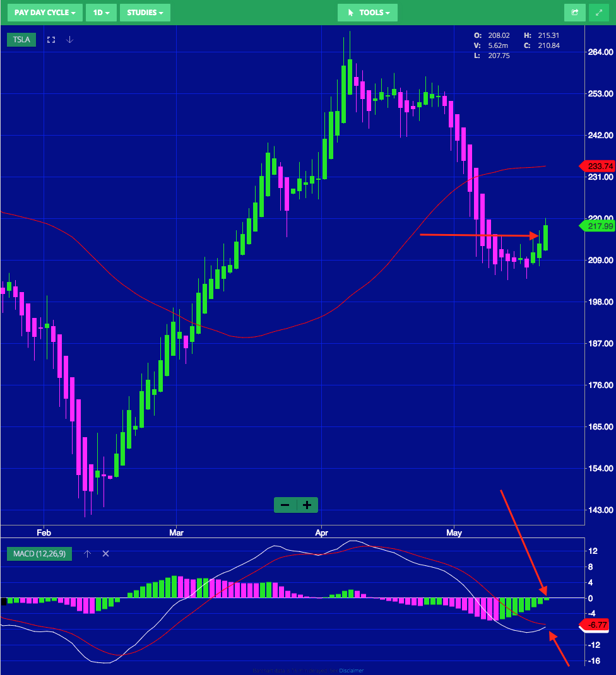Zoom out with the minus button
This screenshot has width=616, height=675.
(x=285, y=505)
